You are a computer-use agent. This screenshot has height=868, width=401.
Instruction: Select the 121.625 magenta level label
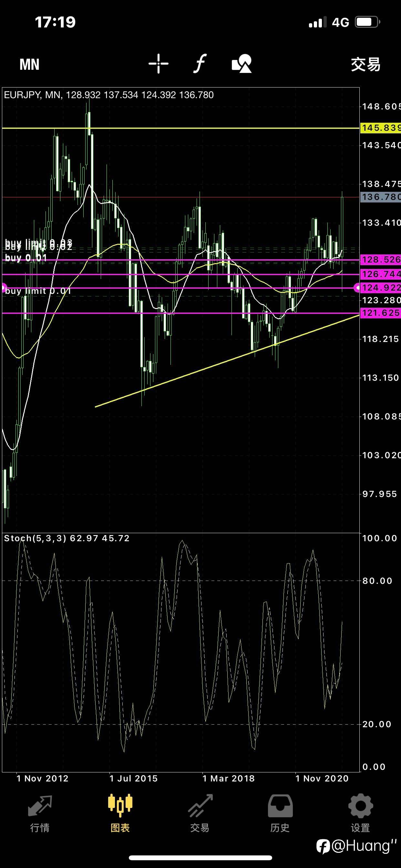pos(380,313)
